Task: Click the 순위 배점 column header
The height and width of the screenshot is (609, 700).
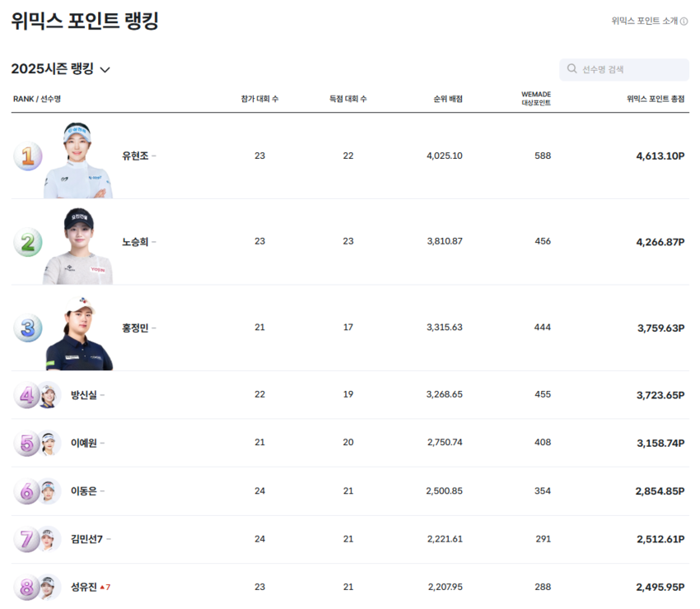Action: [x=448, y=99]
